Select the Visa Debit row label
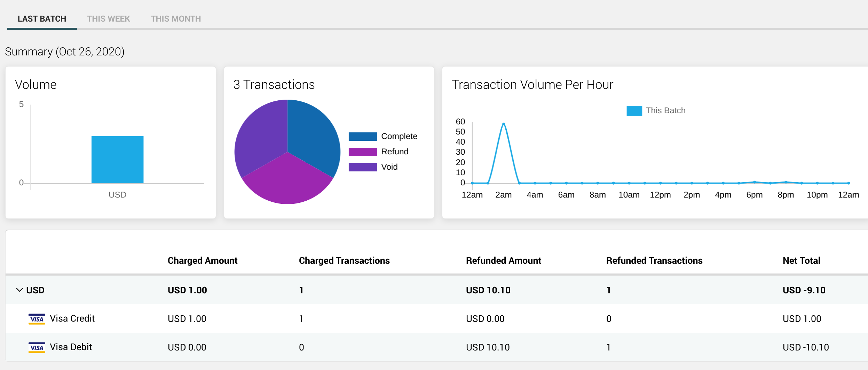The width and height of the screenshot is (868, 370). (x=71, y=347)
